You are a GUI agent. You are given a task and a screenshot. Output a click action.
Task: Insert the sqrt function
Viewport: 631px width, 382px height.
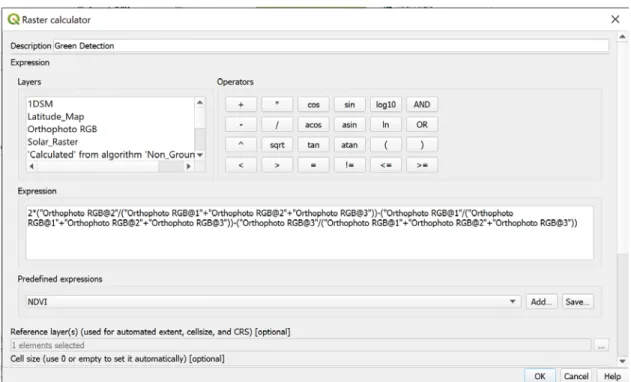click(277, 145)
